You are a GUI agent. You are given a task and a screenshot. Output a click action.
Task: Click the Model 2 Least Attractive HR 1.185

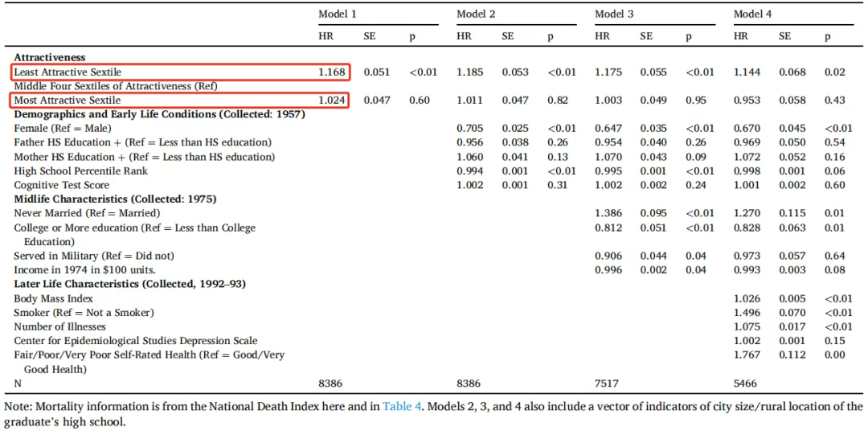470,72
